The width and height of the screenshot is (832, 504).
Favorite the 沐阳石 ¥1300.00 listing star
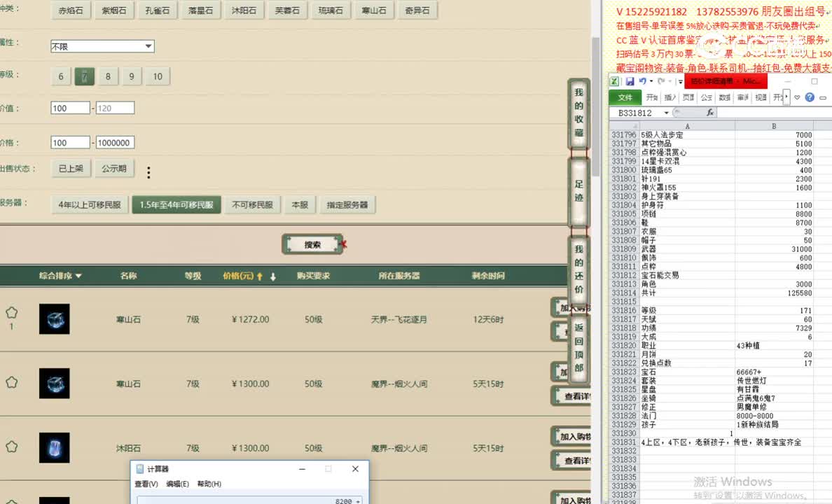pyautogui.click(x=11, y=447)
